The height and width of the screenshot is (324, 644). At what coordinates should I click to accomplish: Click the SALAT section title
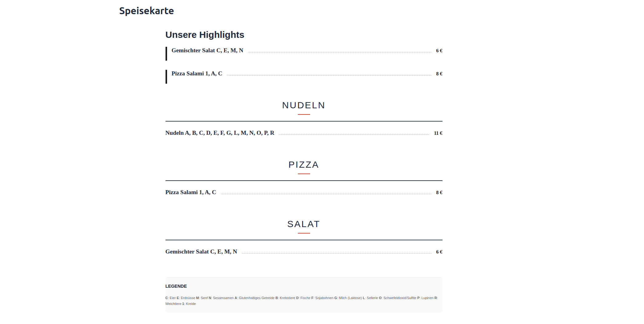pos(303,224)
